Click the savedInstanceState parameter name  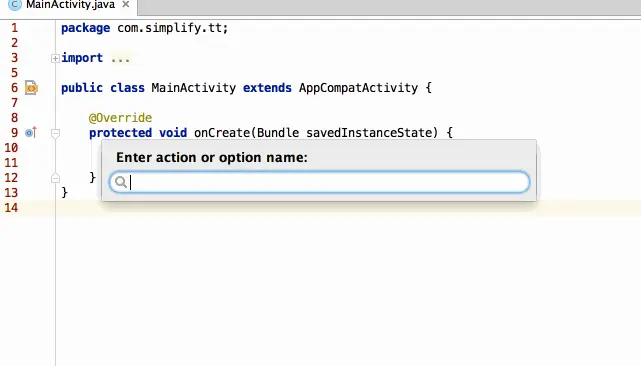coord(368,133)
